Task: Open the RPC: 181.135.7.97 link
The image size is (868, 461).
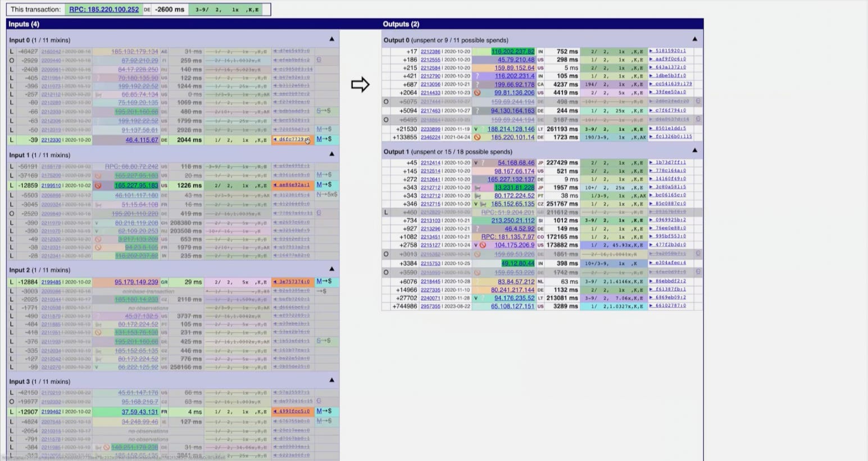Action: tap(508, 237)
